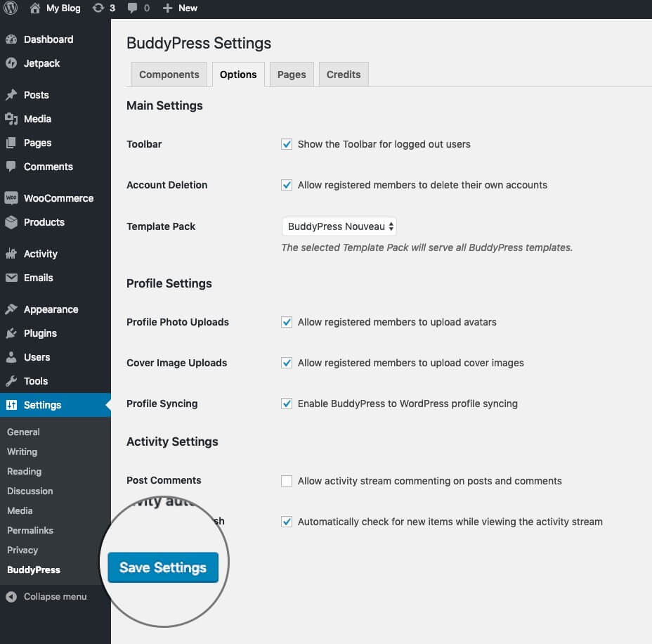Screen dimensions: 652x644
Task: Click the comments bubble icon in the admin bar
Action: [133, 8]
